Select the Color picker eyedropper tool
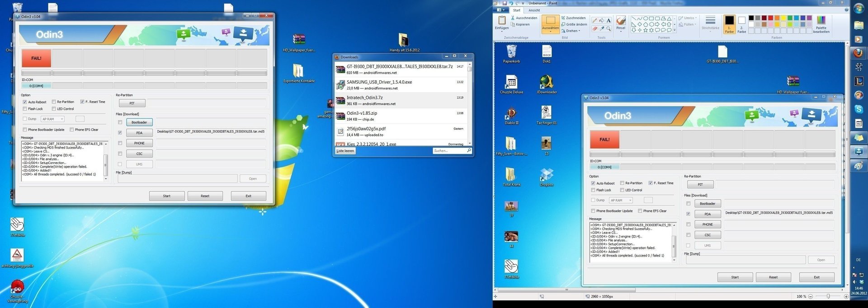 click(x=602, y=28)
